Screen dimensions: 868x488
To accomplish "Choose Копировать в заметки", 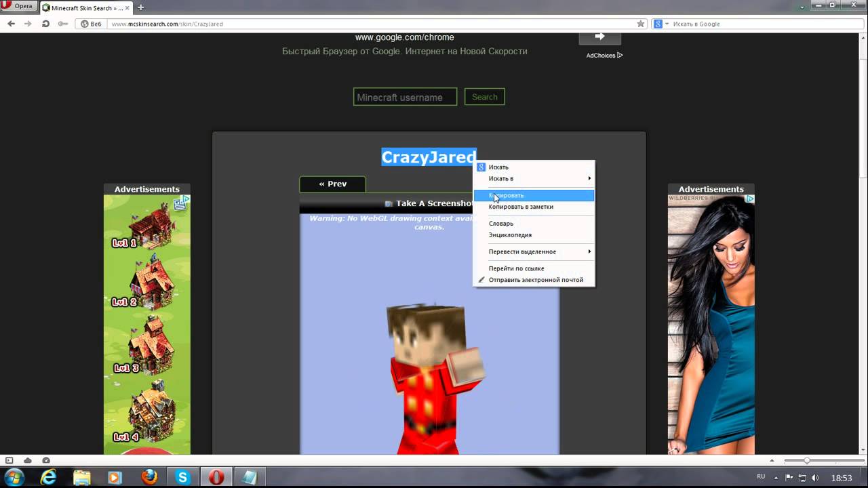I will tap(534, 207).
